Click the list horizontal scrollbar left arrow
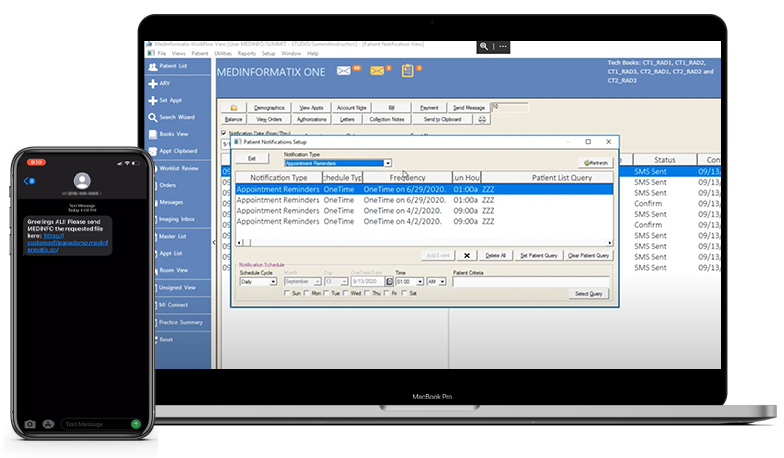The image size is (784, 458). point(239,242)
